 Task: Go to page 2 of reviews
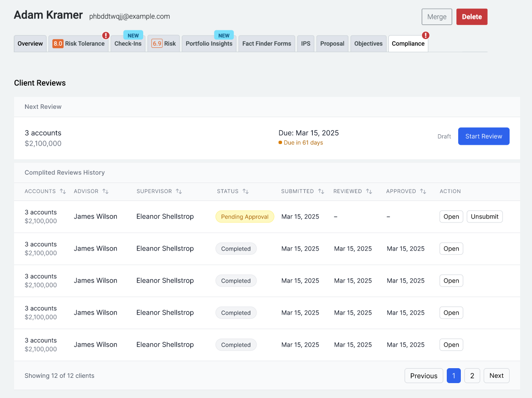[472, 376]
